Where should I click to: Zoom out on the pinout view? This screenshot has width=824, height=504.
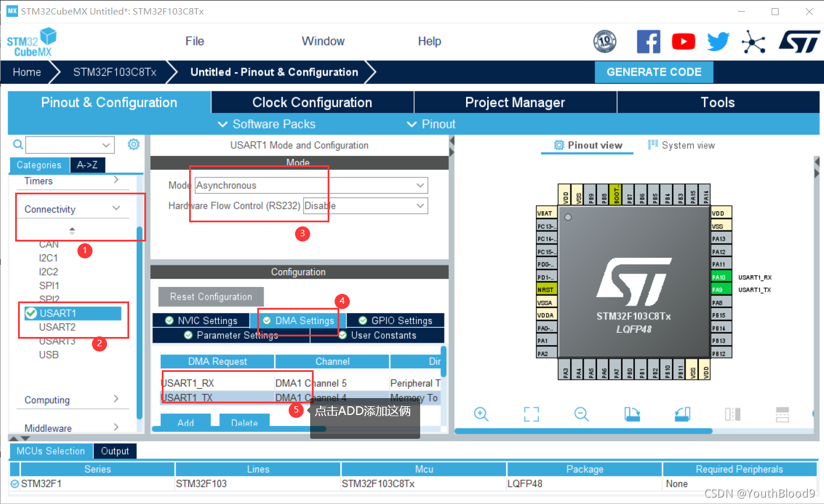coord(581,414)
